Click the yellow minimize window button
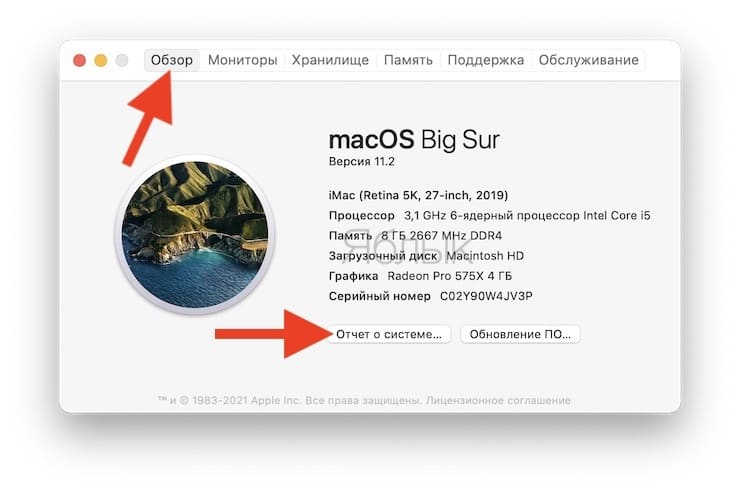Viewport: 740px width, 491px height. pos(101,60)
